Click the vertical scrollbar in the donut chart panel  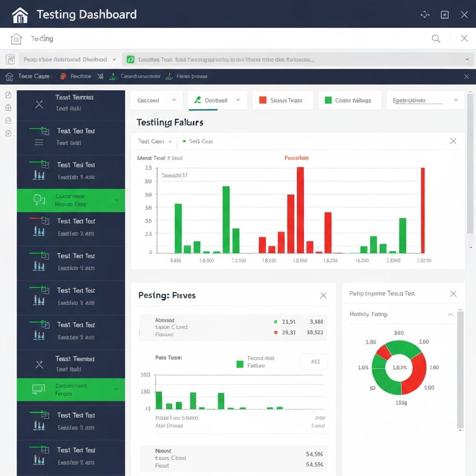click(460, 367)
